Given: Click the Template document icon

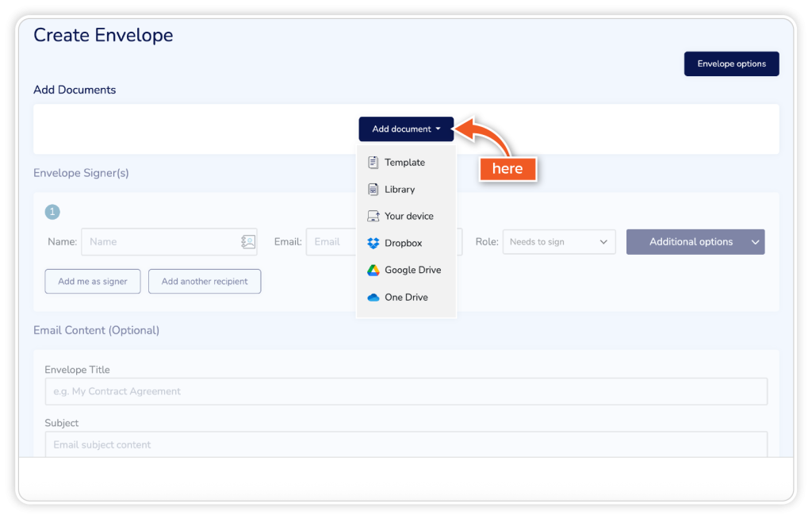Looking at the screenshot, I should tap(373, 163).
